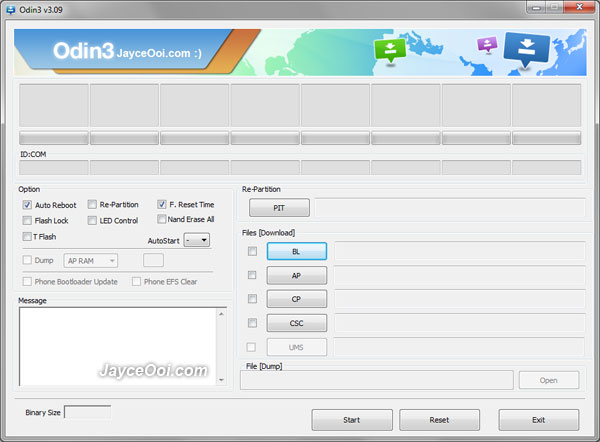Tick the checkbox beside CSC
This screenshot has height=442, width=600.
click(252, 323)
